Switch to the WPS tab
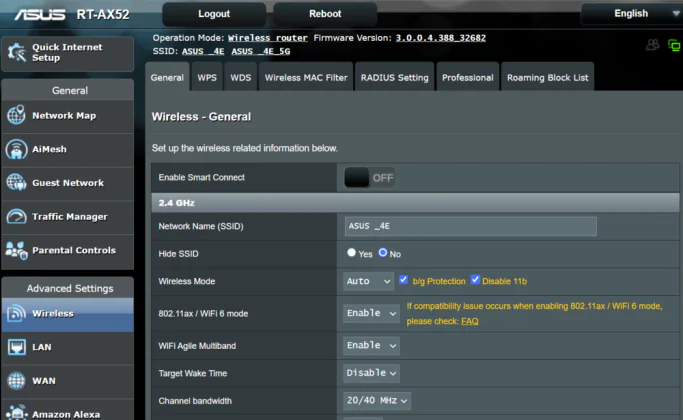 (x=207, y=78)
